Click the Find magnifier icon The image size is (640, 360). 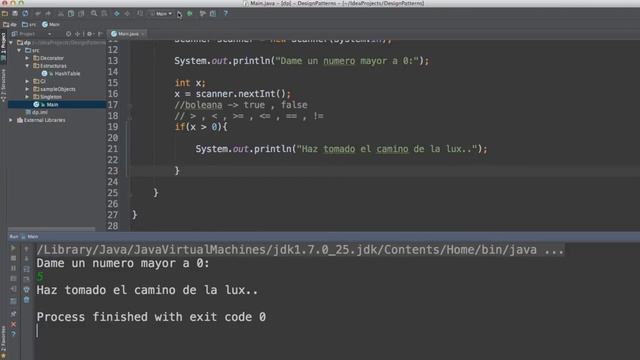point(94,13)
